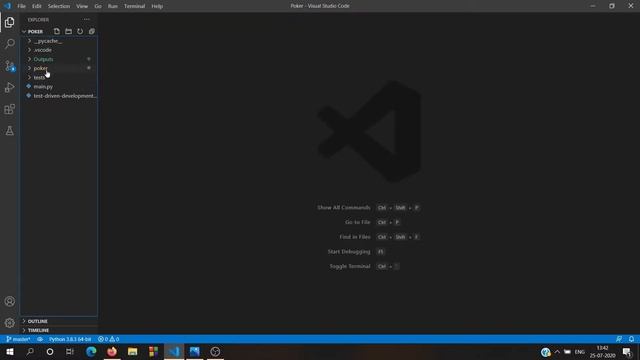This screenshot has width=640, height=360.
Task: Open the Explorer view in activity bar
Action: coord(9,22)
